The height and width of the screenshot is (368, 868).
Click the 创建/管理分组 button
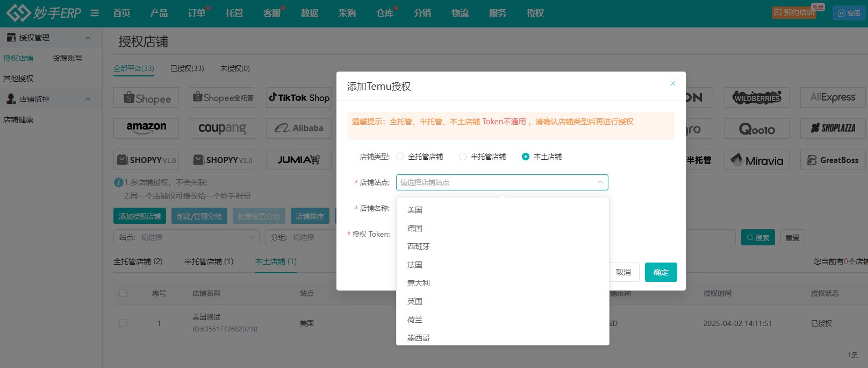point(199,216)
